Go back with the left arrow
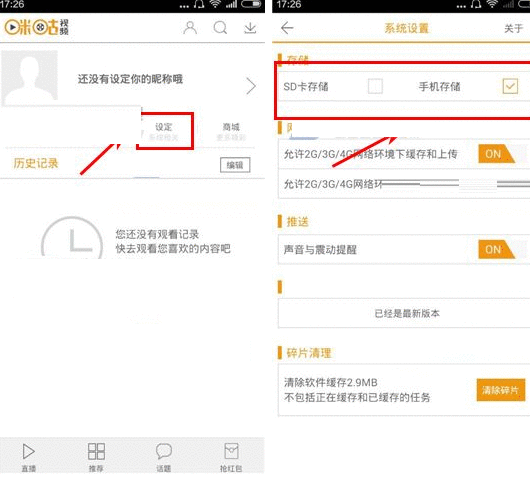 [x=287, y=28]
